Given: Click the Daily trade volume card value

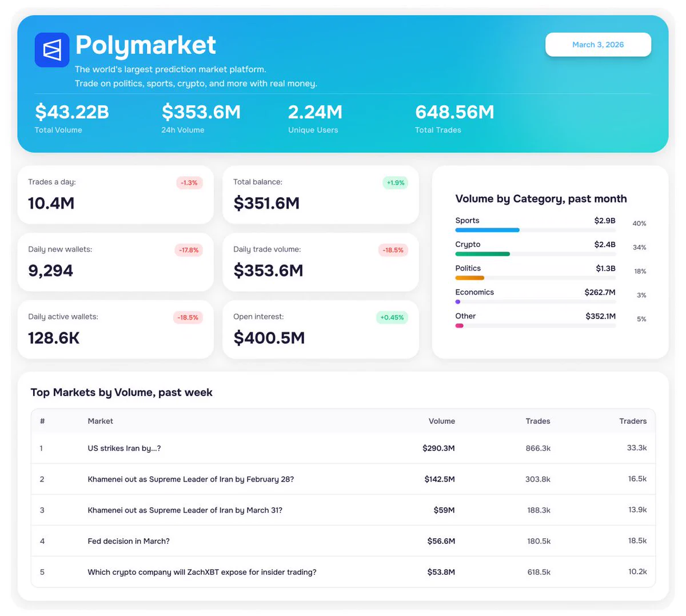Looking at the screenshot, I should [268, 271].
